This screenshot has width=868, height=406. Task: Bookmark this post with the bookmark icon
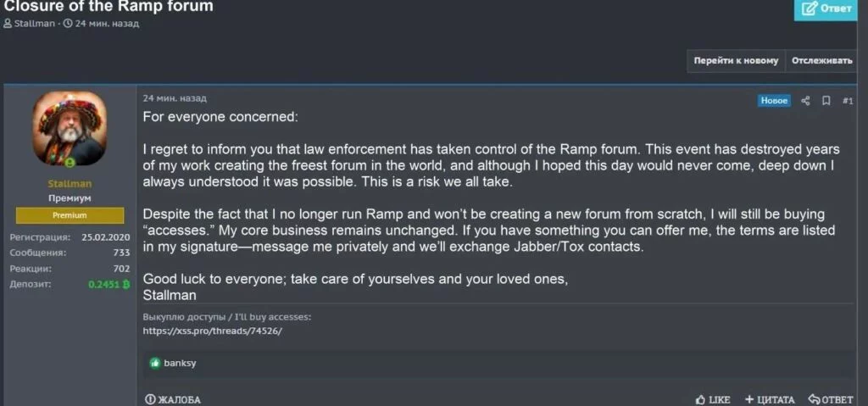[x=826, y=101]
